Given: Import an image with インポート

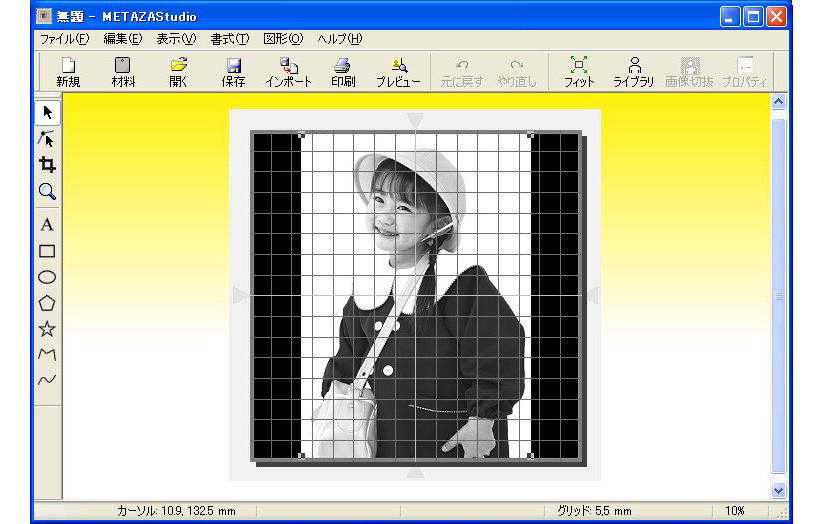Looking at the screenshot, I should click(288, 72).
